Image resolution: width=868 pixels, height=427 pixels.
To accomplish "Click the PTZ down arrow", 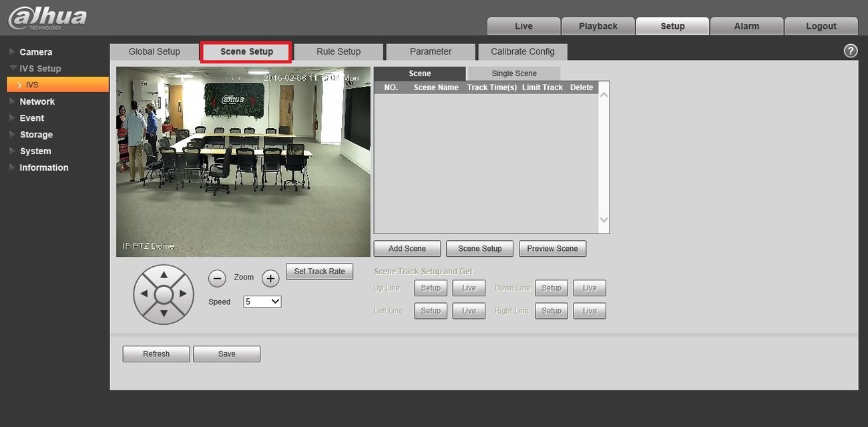I will [x=164, y=313].
